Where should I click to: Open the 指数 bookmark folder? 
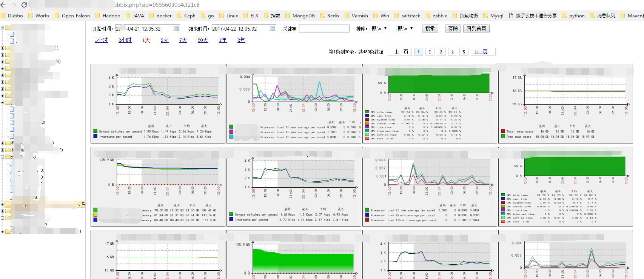(272, 15)
